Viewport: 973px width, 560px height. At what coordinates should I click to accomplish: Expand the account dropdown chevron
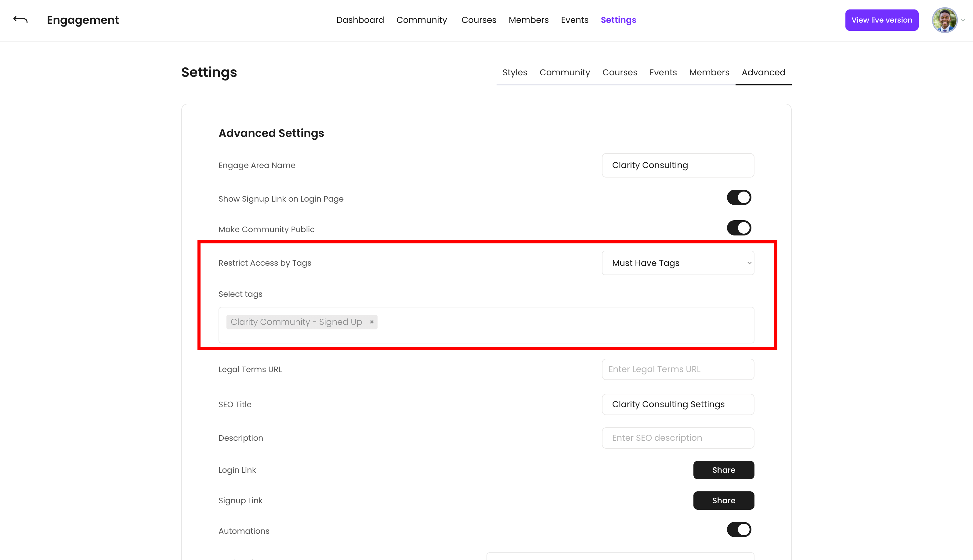[963, 20]
